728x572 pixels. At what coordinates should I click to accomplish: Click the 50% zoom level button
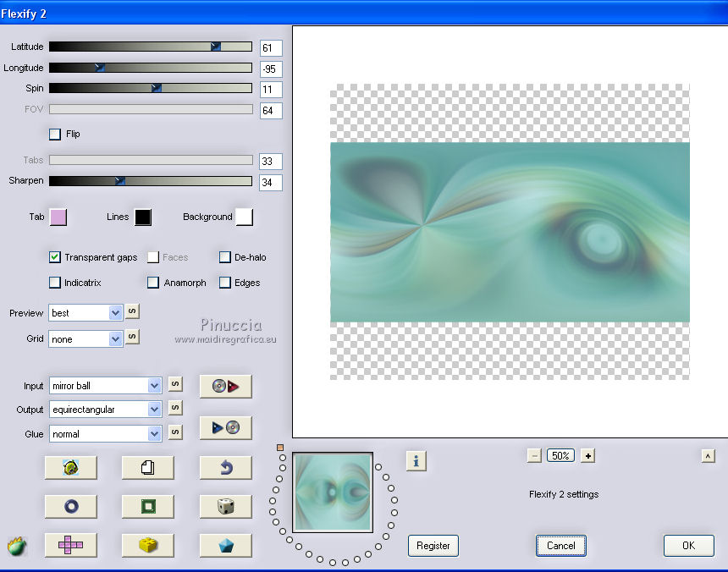pyautogui.click(x=561, y=455)
